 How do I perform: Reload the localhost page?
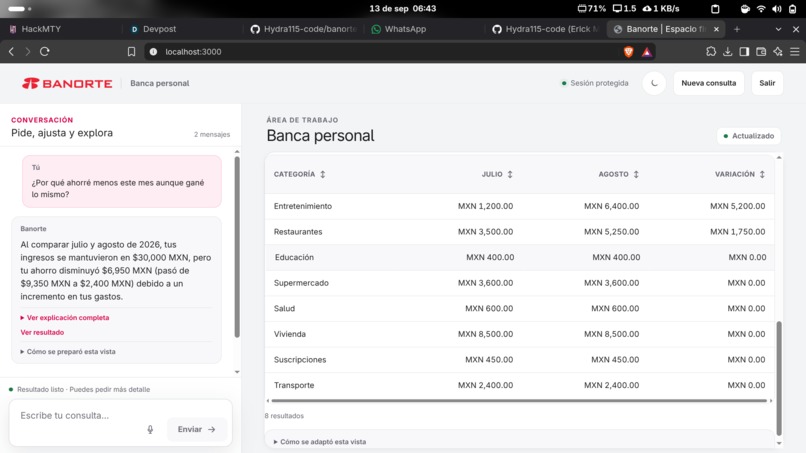point(45,51)
